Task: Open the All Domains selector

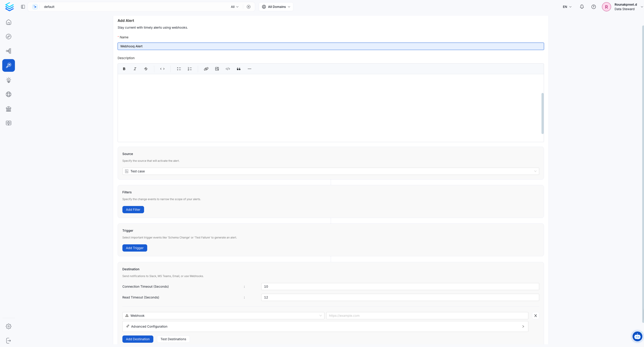Action: 276,7
